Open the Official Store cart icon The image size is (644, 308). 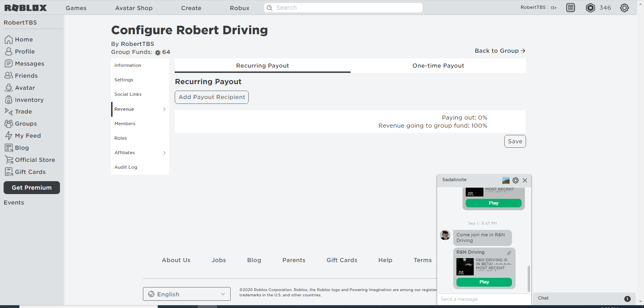(8, 160)
